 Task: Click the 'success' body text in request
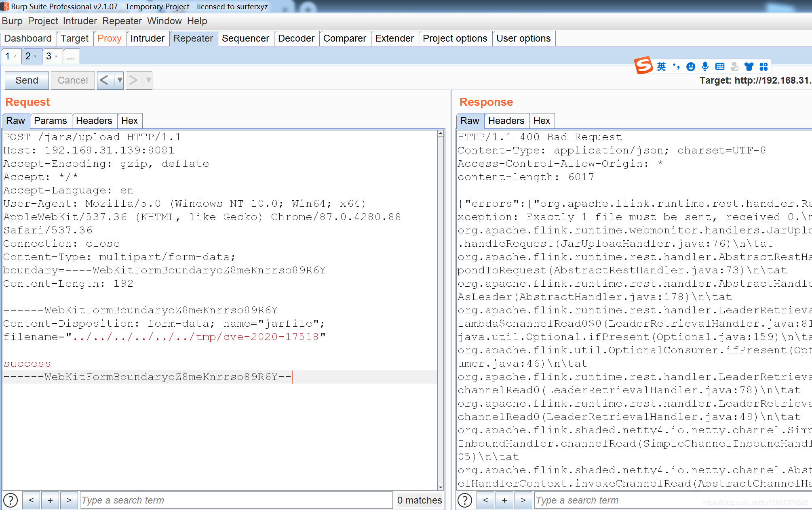(27, 364)
